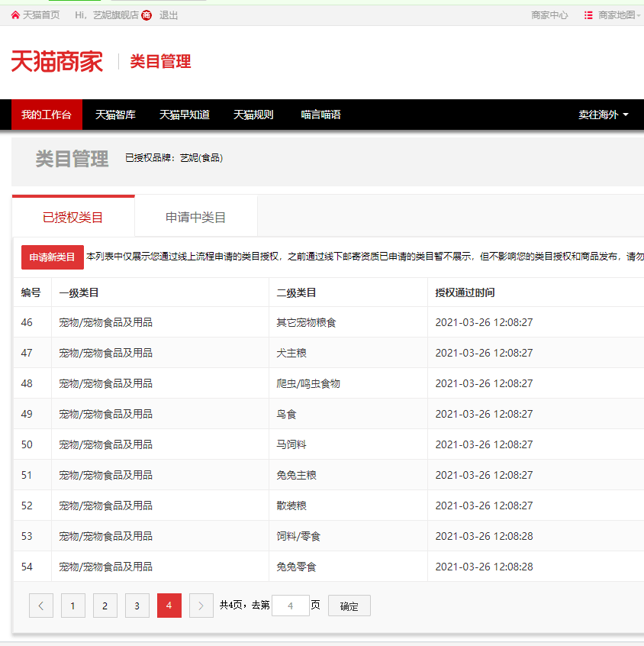
Task: Click the 饲料/零食 cell
Action: [298, 536]
